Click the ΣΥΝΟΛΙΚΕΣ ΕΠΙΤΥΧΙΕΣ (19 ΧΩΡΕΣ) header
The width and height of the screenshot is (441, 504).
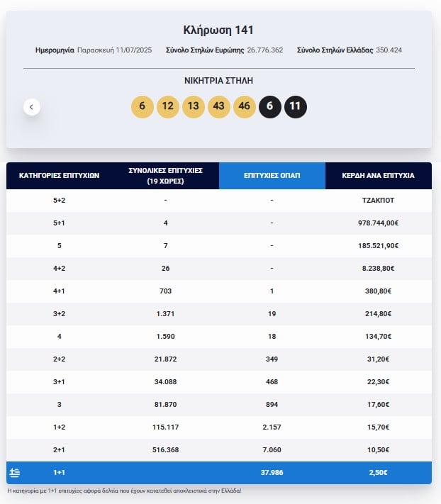(x=165, y=176)
